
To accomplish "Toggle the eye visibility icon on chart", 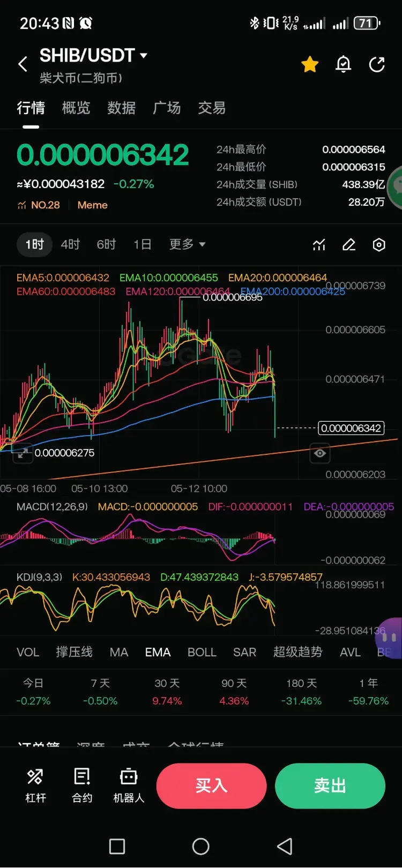I will pos(320,453).
